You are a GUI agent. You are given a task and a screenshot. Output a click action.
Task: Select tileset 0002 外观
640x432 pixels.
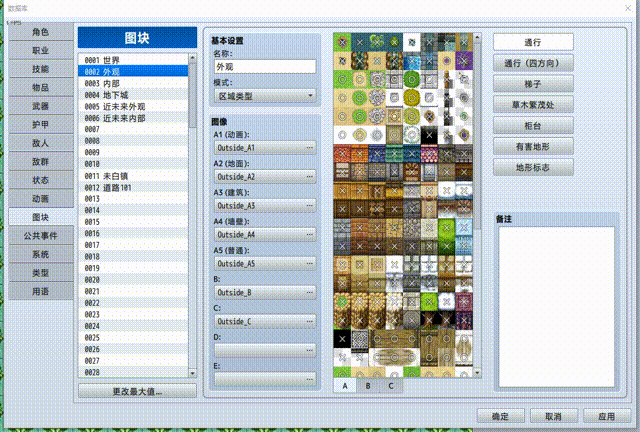pos(133,72)
